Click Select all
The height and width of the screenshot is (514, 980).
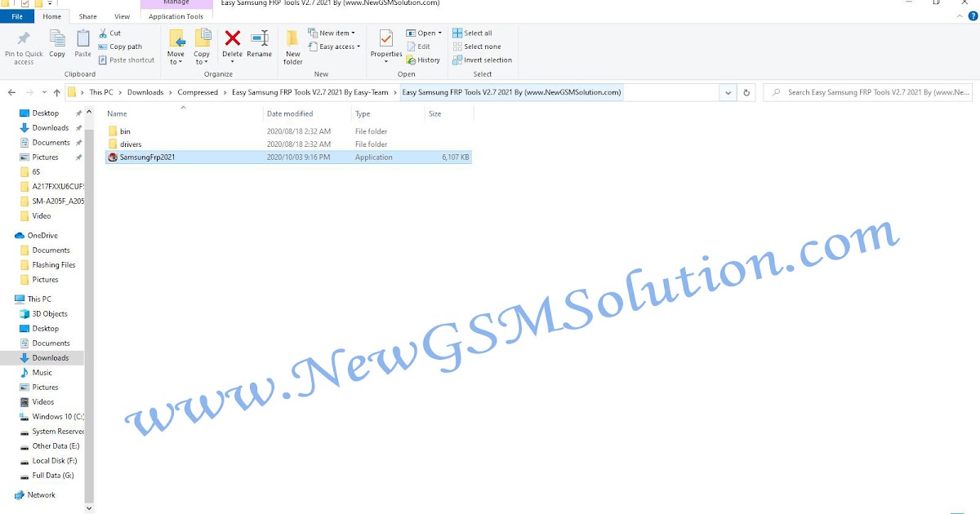(x=472, y=33)
